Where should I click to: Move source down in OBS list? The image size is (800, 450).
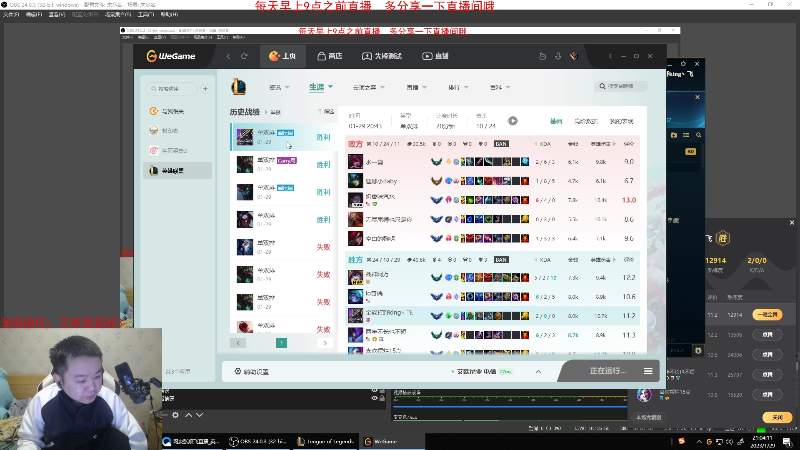pos(199,415)
